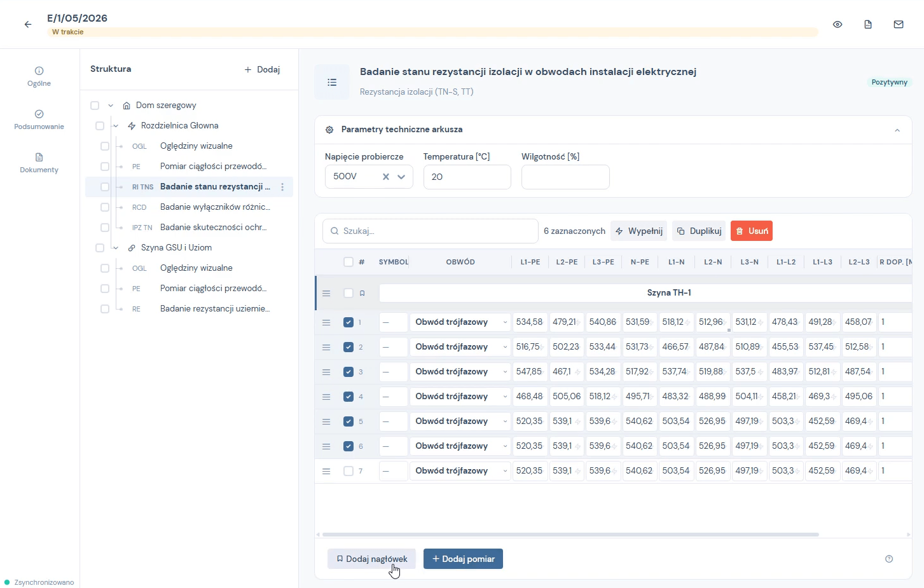Click the drag handle of row 5
This screenshot has height=588, width=924.
click(326, 421)
